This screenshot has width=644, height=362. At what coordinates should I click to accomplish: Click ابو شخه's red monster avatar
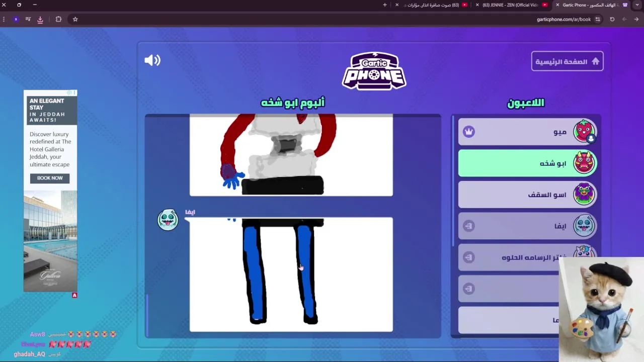584,163
